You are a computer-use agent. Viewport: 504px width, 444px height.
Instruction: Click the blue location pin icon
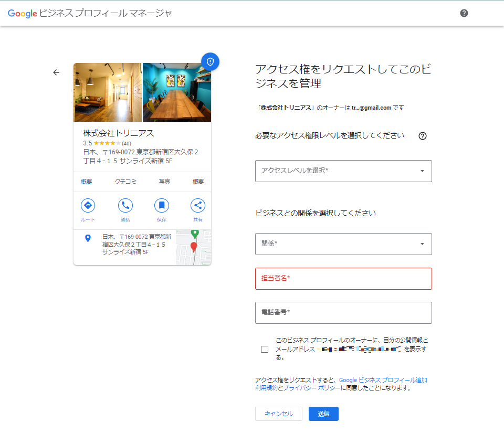pyautogui.click(x=88, y=238)
